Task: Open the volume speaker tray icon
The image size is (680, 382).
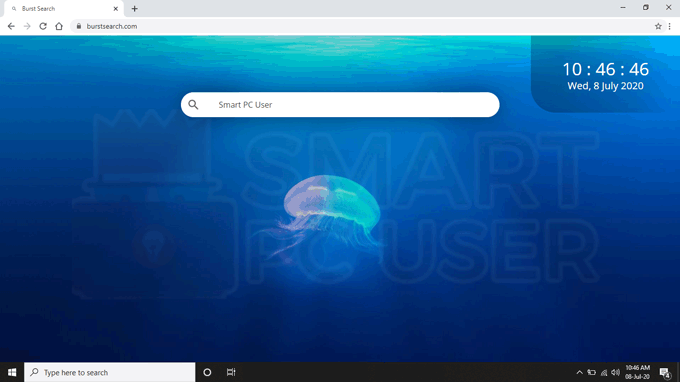Action: pyautogui.click(x=615, y=372)
